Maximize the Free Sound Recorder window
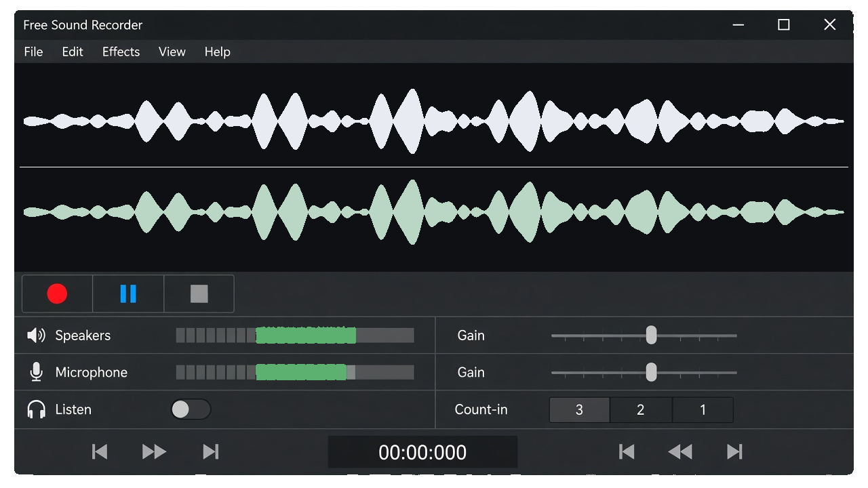The width and height of the screenshot is (868, 488). pyautogui.click(x=784, y=25)
